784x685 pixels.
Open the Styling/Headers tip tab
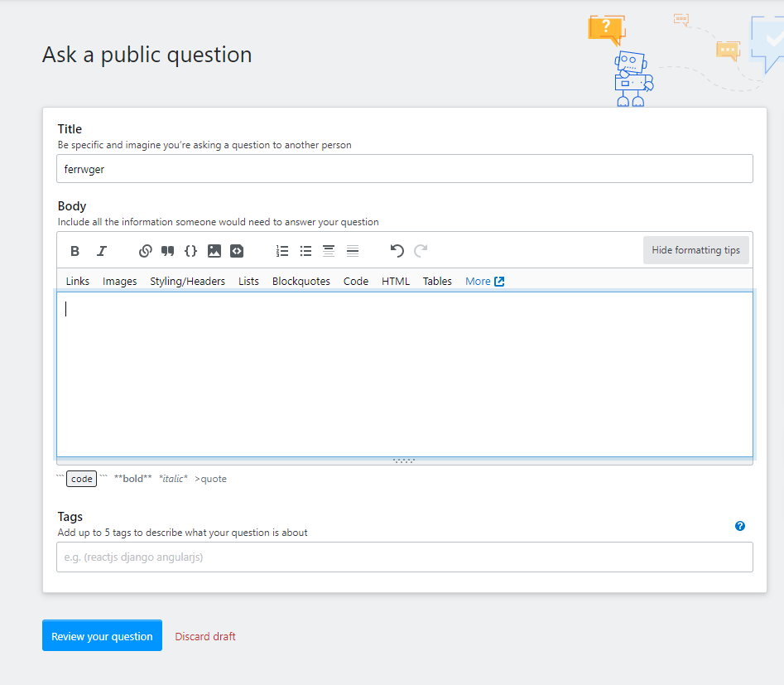click(187, 281)
